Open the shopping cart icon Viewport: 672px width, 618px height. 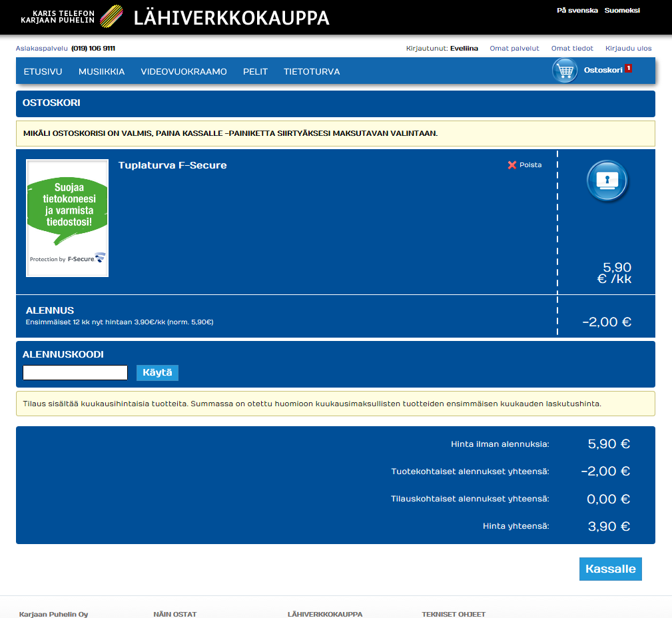pyautogui.click(x=565, y=71)
